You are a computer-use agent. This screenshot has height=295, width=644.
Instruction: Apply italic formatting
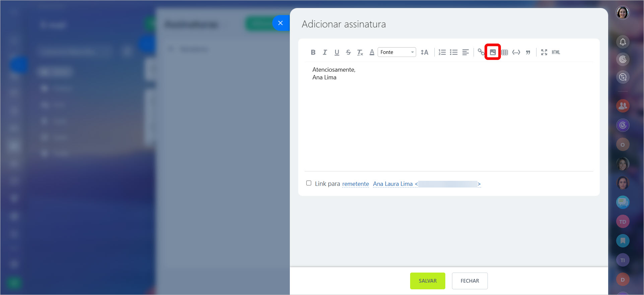325,52
